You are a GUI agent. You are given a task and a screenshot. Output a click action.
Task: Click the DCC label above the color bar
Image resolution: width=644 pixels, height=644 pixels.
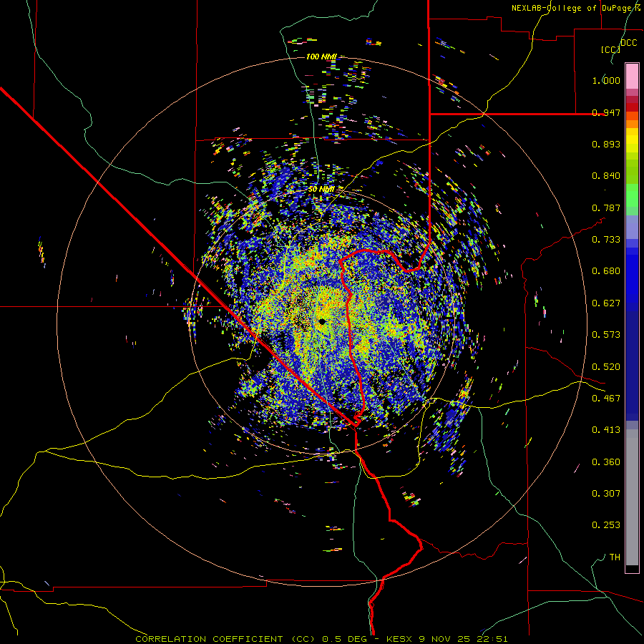pos(628,43)
